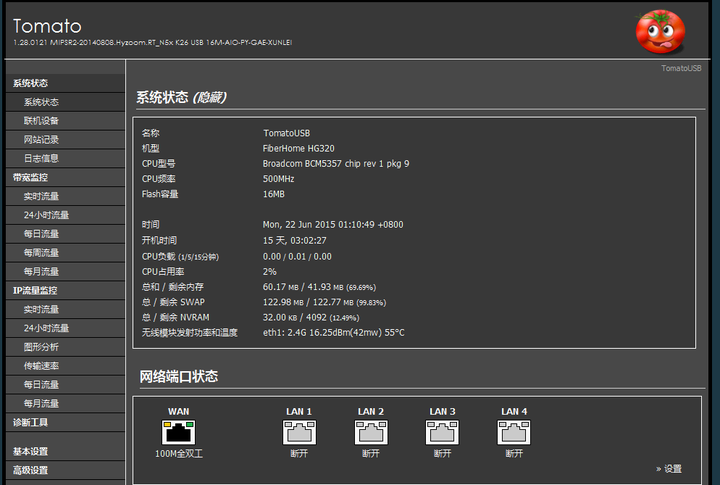The image size is (720, 485).
Task: Click the TomatoUSB label at top right
Action: [x=681, y=68]
